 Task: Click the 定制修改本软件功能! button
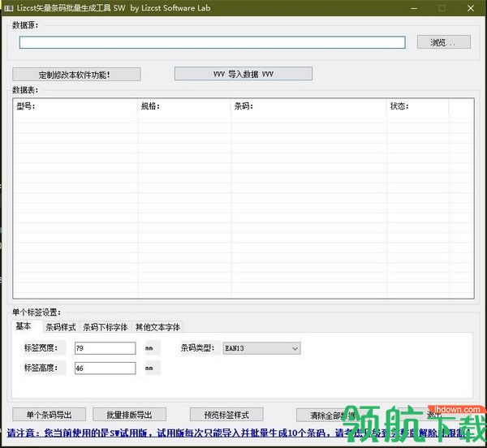(x=76, y=75)
